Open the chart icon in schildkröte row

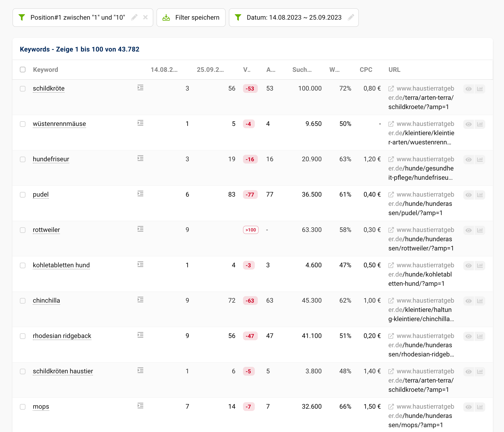pos(480,89)
